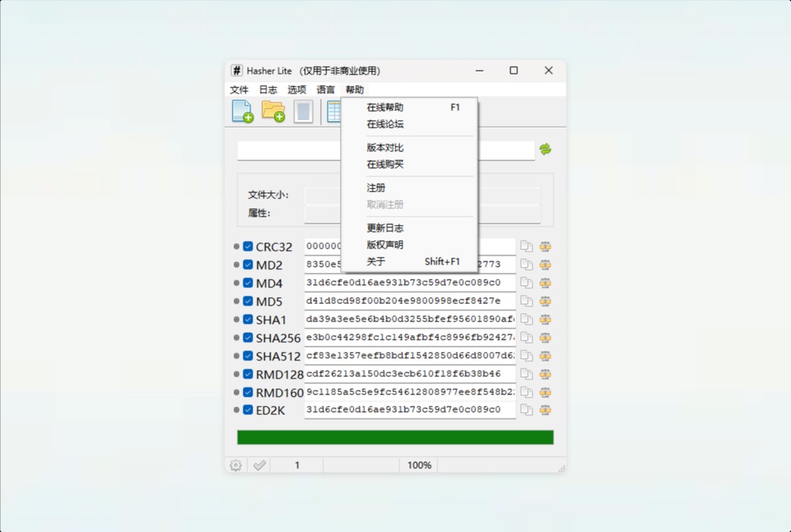Open the 语言 menu
The height and width of the screenshot is (532, 791).
(x=325, y=89)
